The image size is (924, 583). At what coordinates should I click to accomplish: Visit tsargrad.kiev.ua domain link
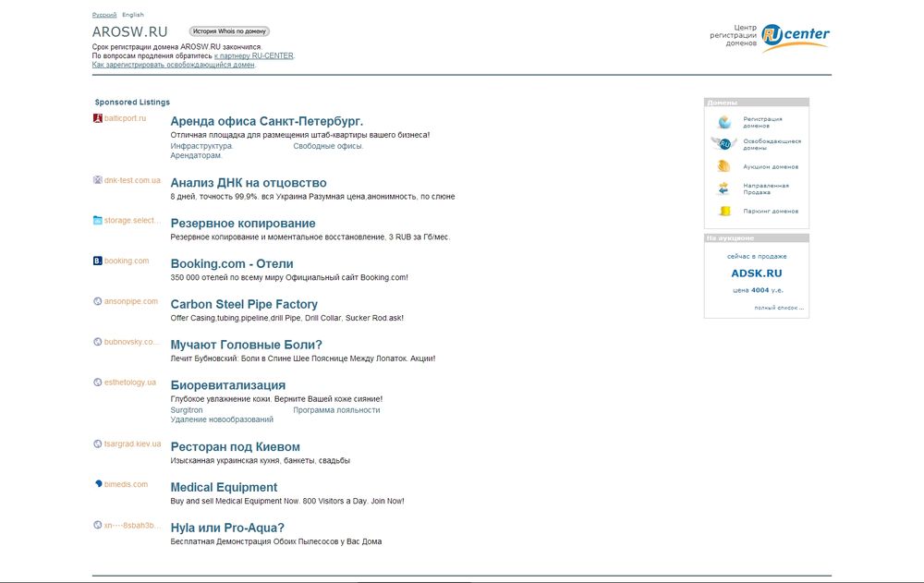[132, 443]
